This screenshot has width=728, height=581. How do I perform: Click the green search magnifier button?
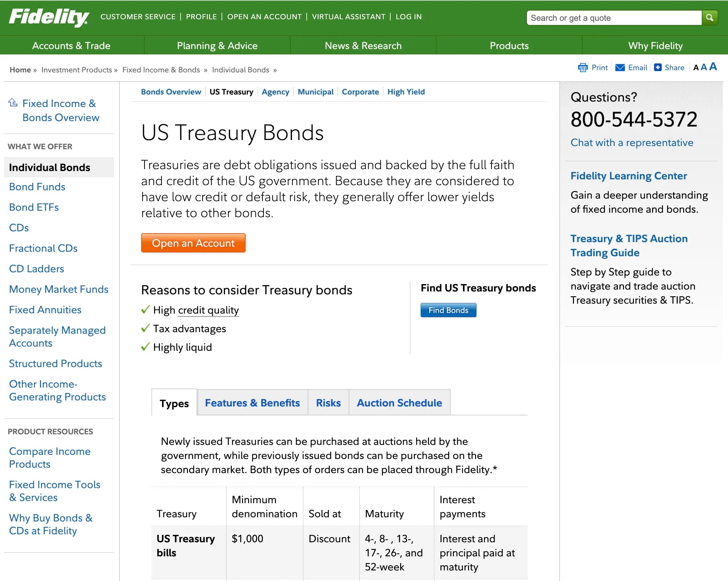pos(709,18)
